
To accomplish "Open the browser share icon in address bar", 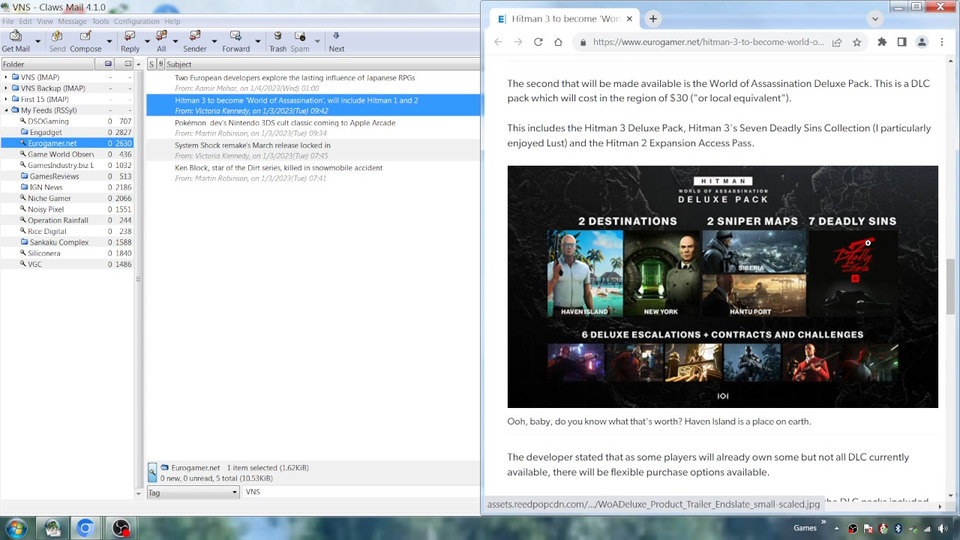I will click(x=836, y=42).
